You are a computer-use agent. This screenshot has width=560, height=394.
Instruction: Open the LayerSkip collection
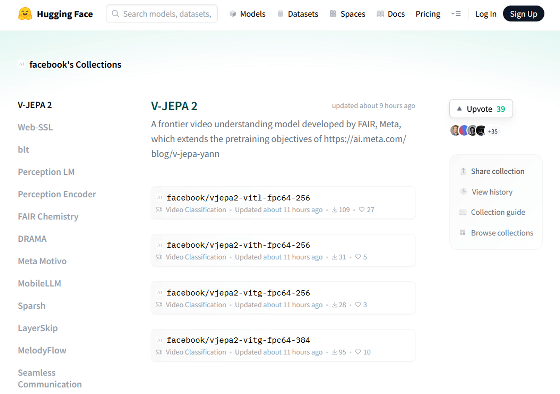(x=38, y=328)
